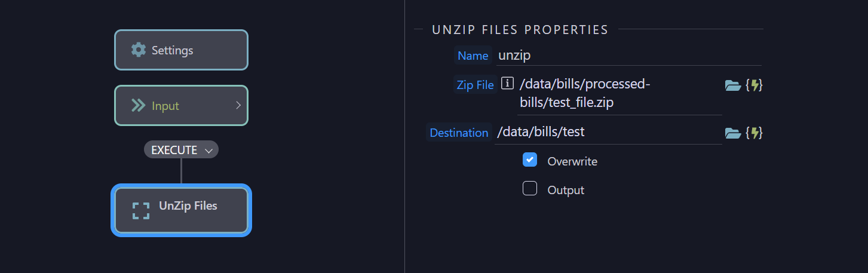Screen dimensions: 868x273
Task: Click the double-chevron icon on Input node
Action: (139, 106)
